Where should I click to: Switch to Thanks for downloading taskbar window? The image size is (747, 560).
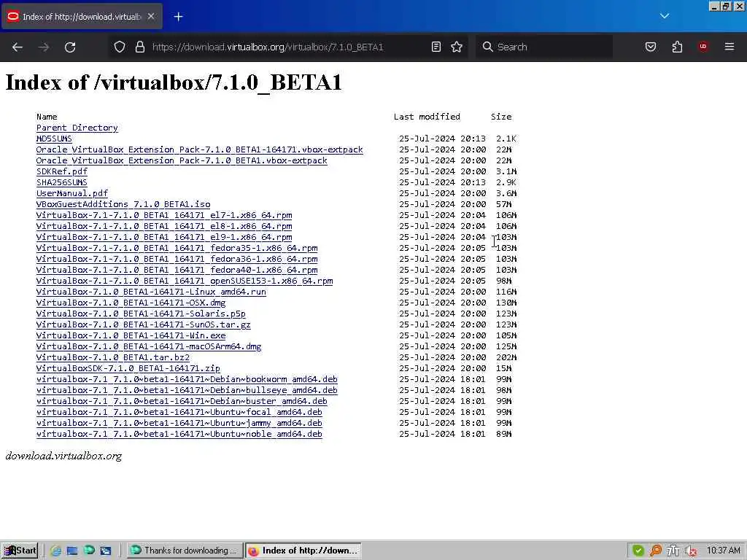click(x=185, y=551)
